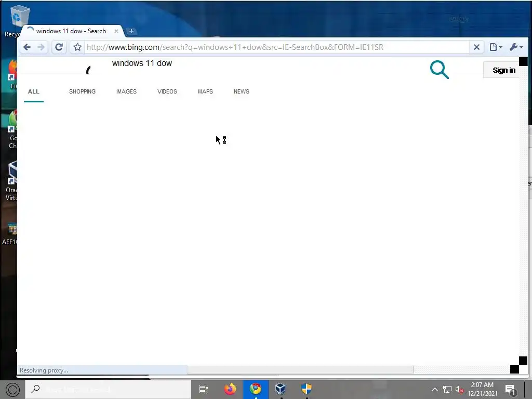This screenshot has width=532, height=399.
Task: Click the horizontal scrollbar at the bottom
Action: pos(300,370)
